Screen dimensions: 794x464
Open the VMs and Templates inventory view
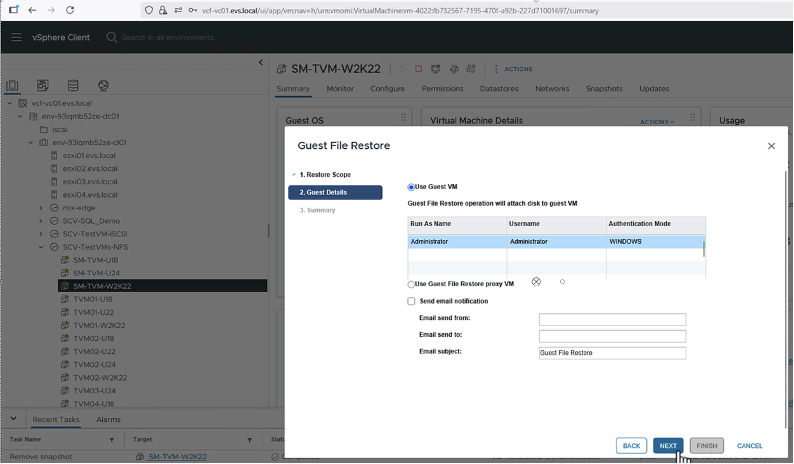[x=43, y=86]
